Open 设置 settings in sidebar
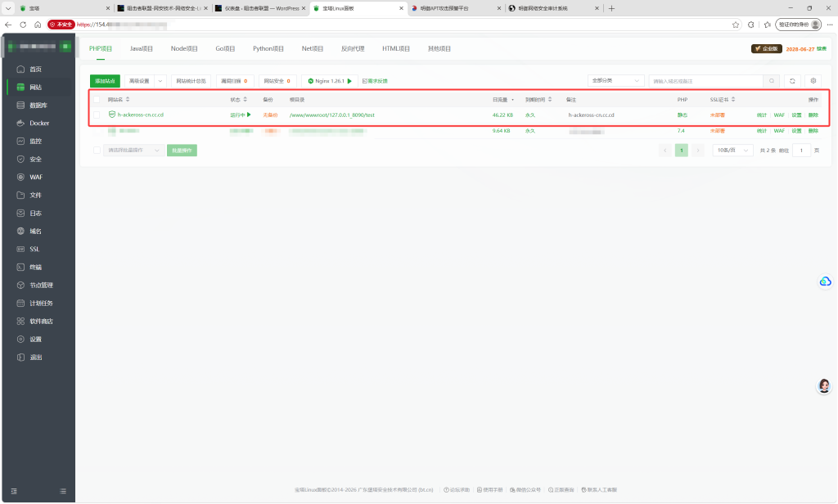Screen dimensions: 838x504 click(x=35, y=340)
